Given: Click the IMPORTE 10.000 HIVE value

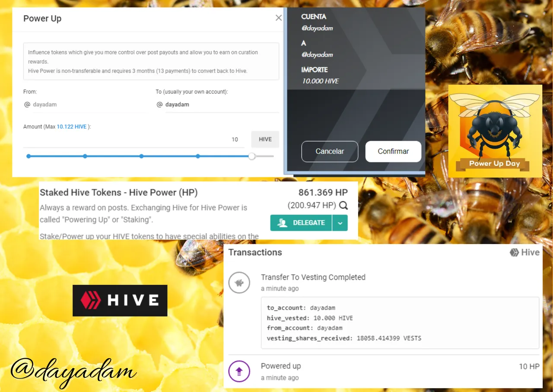Looking at the screenshot, I should pyautogui.click(x=320, y=81).
